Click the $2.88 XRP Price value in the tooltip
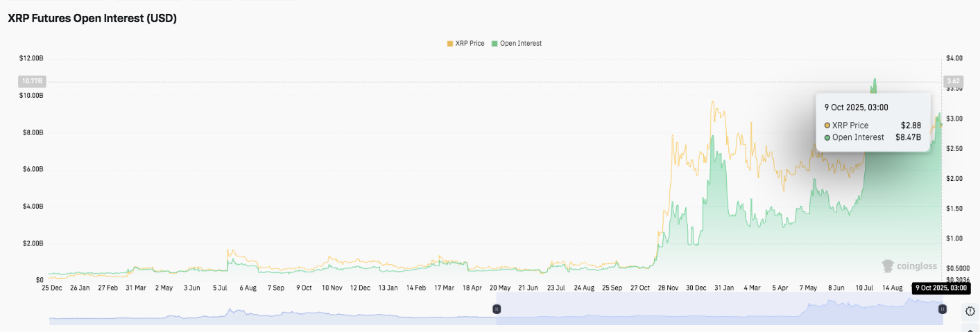This screenshot has height=332, width=980. click(x=911, y=125)
